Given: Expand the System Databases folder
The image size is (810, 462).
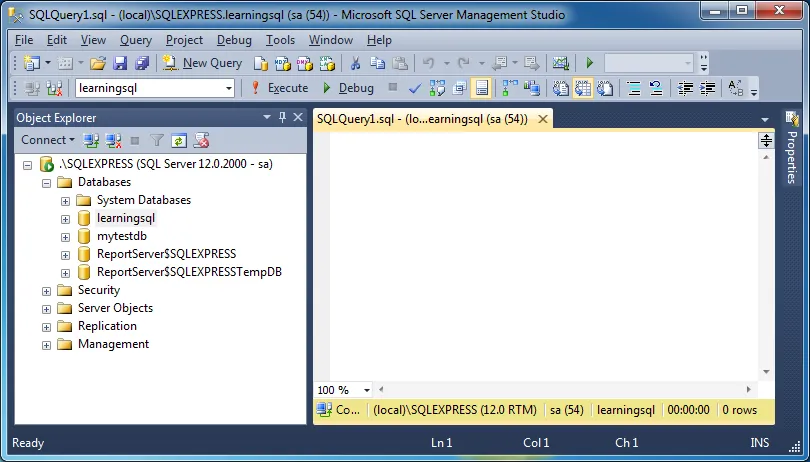Looking at the screenshot, I should (65, 201).
